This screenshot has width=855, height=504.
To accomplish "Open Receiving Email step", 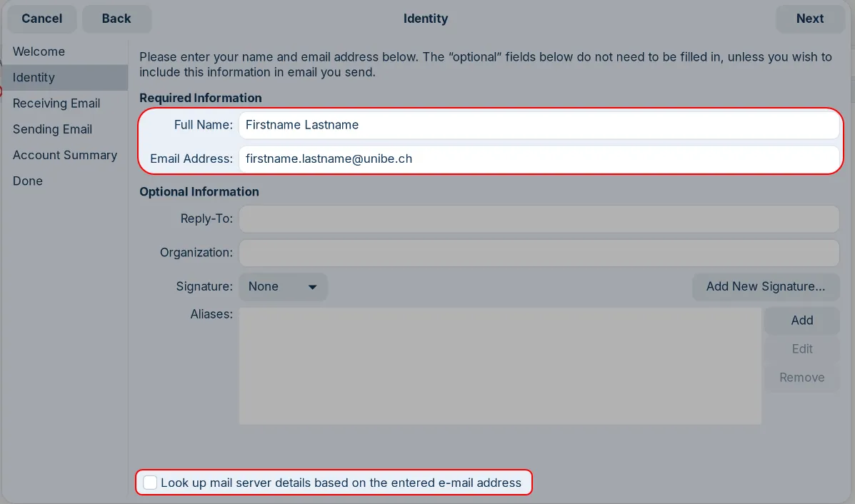I will click(x=56, y=104).
